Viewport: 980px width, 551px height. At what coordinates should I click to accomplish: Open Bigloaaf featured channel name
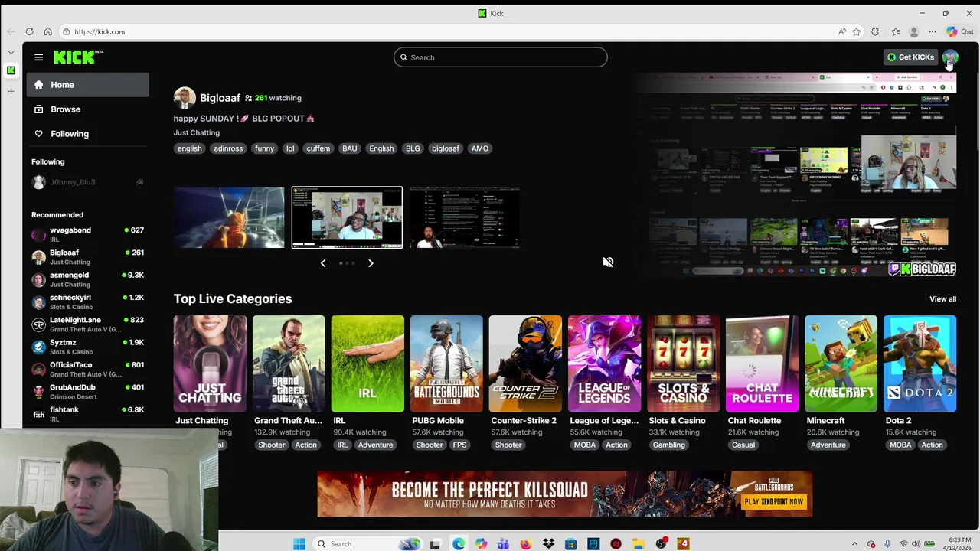(220, 98)
